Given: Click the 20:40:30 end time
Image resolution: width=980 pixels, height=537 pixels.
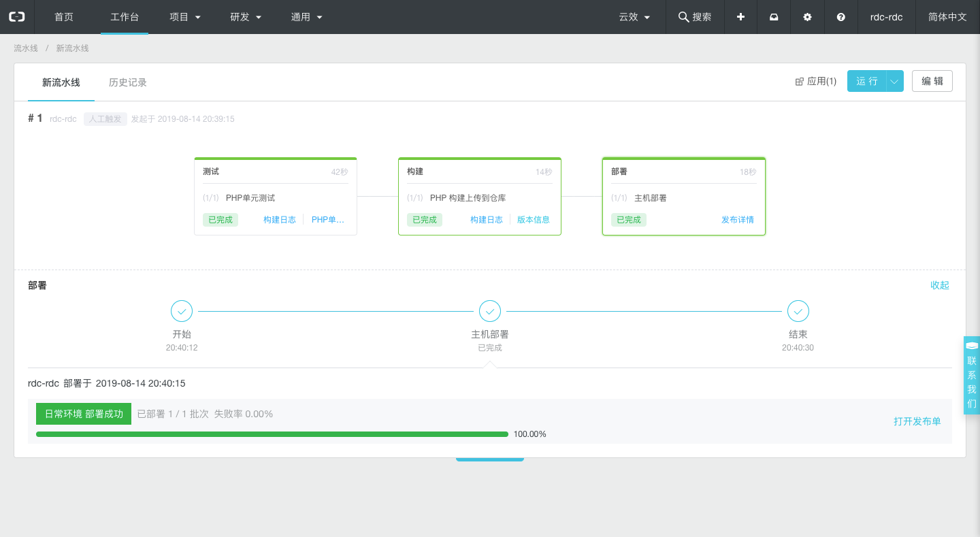Looking at the screenshot, I should coord(798,348).
